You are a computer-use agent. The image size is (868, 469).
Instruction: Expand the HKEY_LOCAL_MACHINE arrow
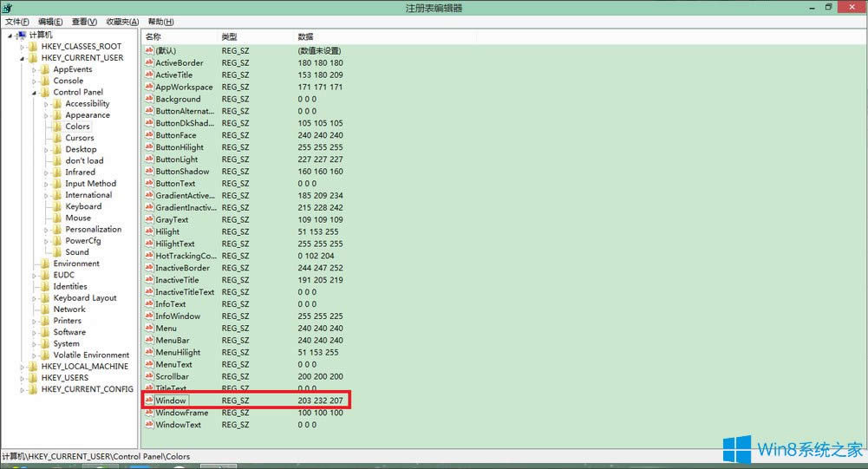tap(23, 367)
